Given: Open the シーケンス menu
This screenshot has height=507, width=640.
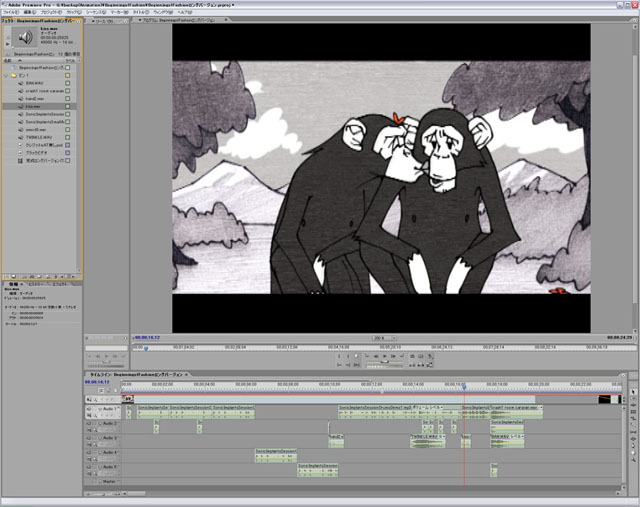Looking at the screenshot, I should (x=96, y=12).
